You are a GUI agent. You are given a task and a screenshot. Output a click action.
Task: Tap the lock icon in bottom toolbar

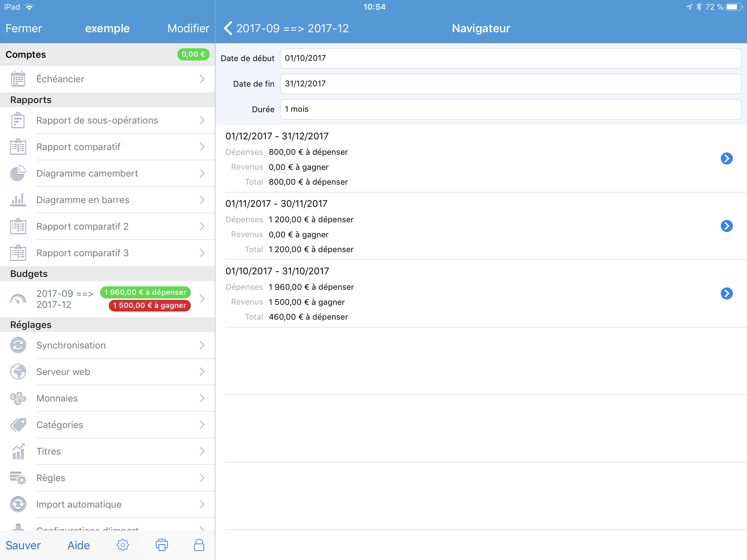(x=199, y=545)
